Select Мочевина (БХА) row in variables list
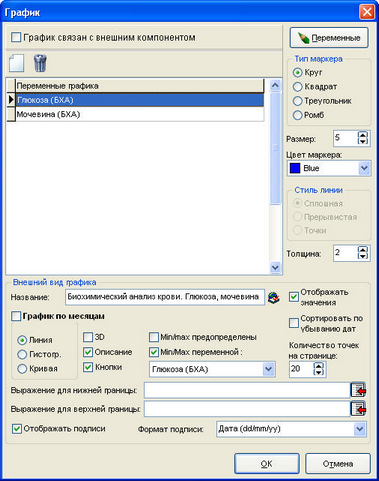Viewport: 379px width, 481px height. (140, 114)
